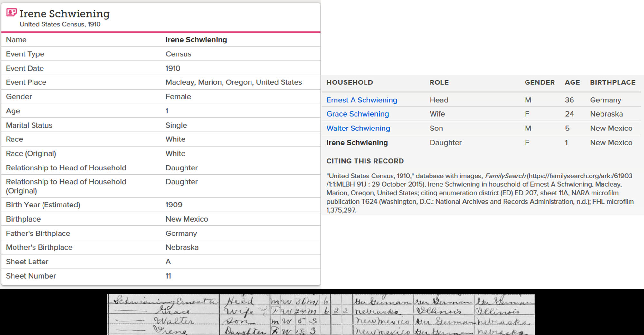Click the HOUSEHOLD column header
This screenshot has width=644, height=335.
349,82
